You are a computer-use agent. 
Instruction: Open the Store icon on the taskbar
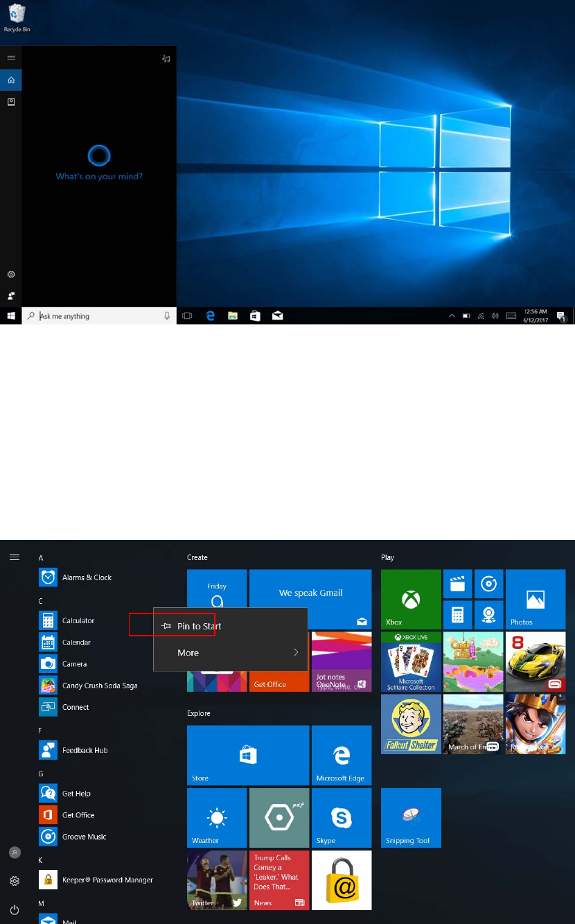tap(255, 316)
